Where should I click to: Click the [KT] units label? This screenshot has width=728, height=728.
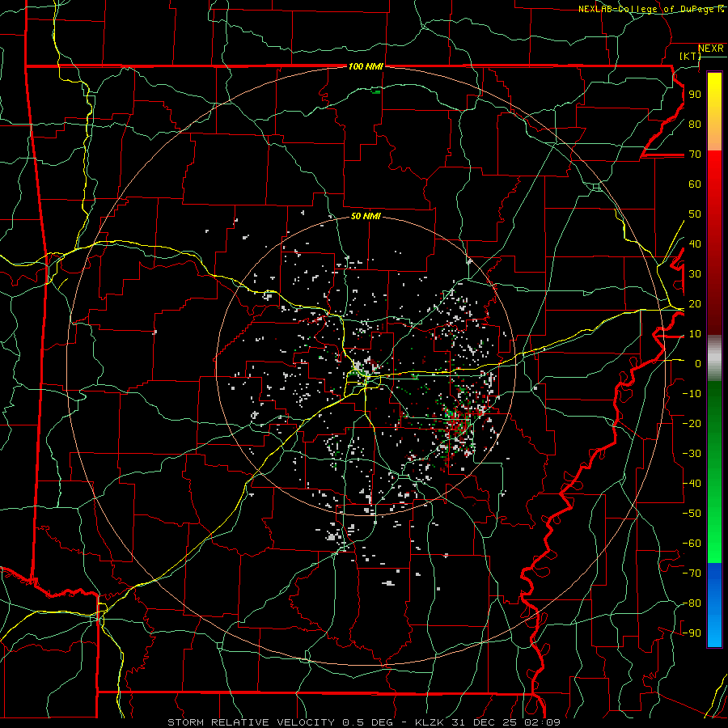click(690, 56)
